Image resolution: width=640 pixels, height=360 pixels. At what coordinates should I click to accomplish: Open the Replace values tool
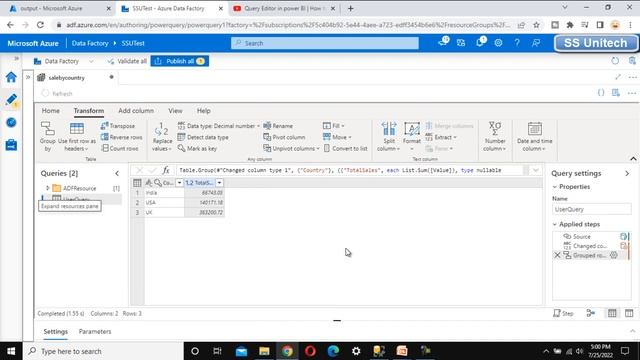[162, 136]
